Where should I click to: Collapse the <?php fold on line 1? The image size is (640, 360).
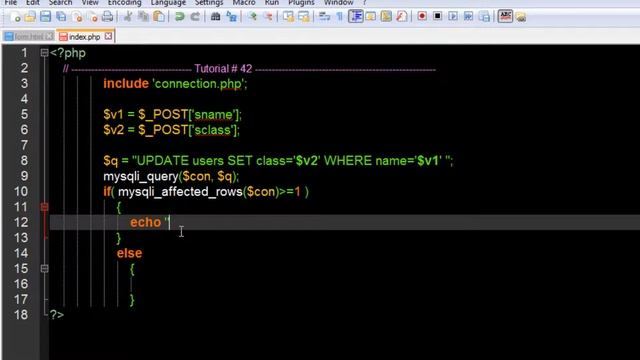[44, 53]
